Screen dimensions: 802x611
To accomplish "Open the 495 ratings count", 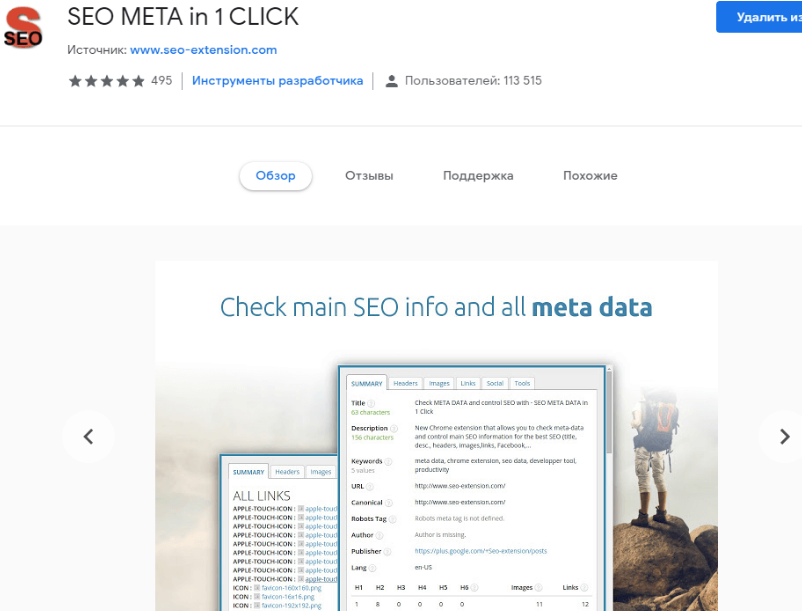I will [x=162, y=81].
